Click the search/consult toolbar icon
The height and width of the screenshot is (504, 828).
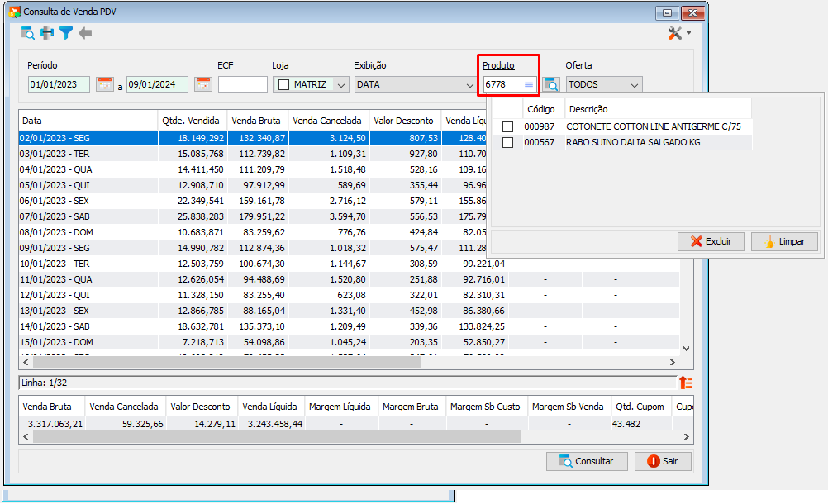point(27,33)
